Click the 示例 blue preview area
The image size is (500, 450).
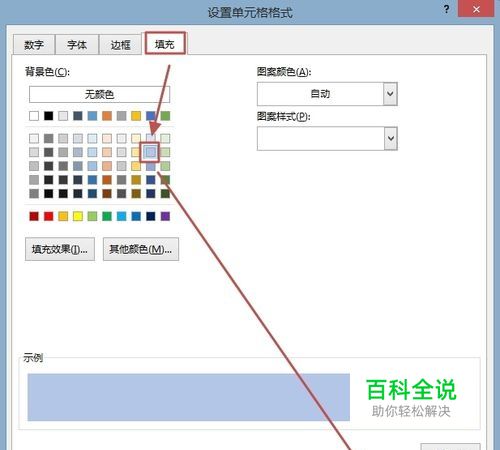(189, 397)
